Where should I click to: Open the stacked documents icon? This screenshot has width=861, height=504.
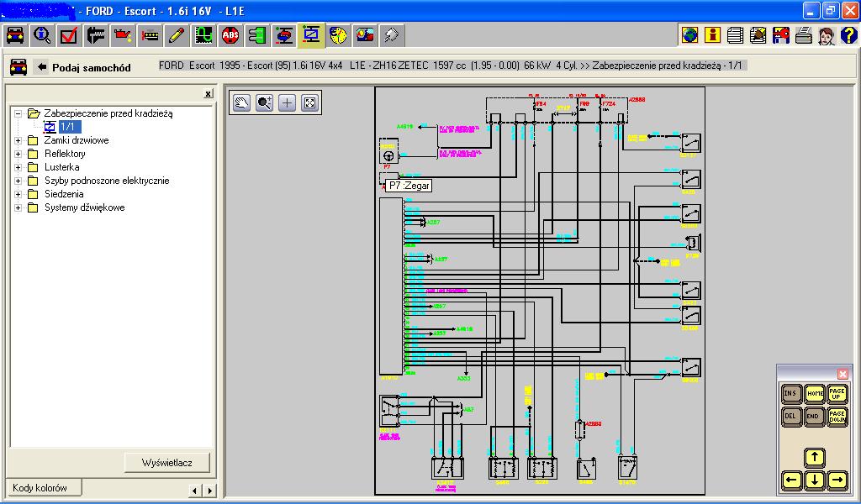tap(735, 35)
